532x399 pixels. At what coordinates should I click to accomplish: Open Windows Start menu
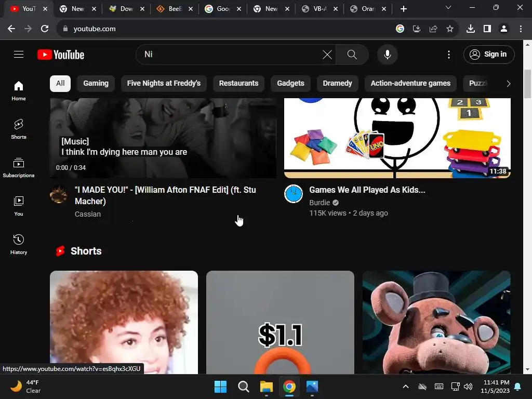click(x=220, y=387)
